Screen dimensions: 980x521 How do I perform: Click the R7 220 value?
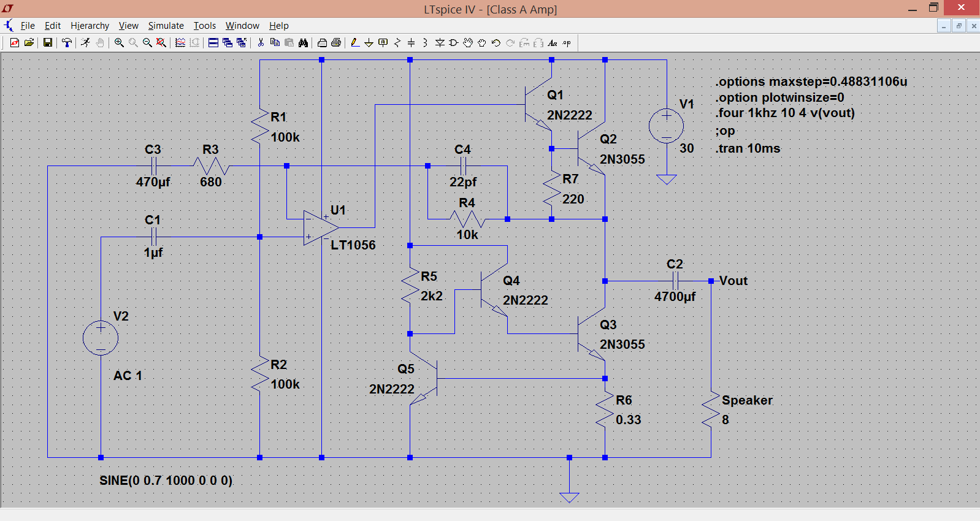tap(573, 199)
